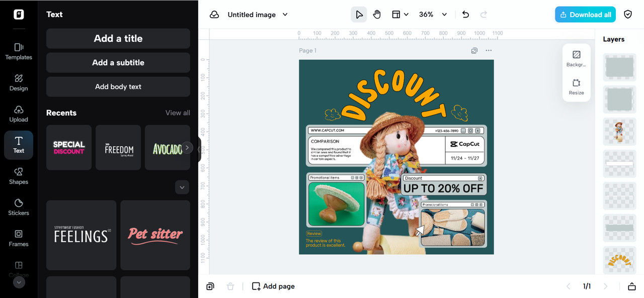Choose the Feelings text template
The image size is (644, 298).
[81, 235]
